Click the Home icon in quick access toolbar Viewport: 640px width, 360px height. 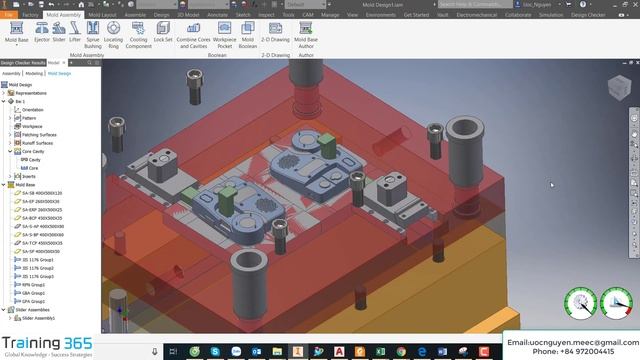point(81,4)
